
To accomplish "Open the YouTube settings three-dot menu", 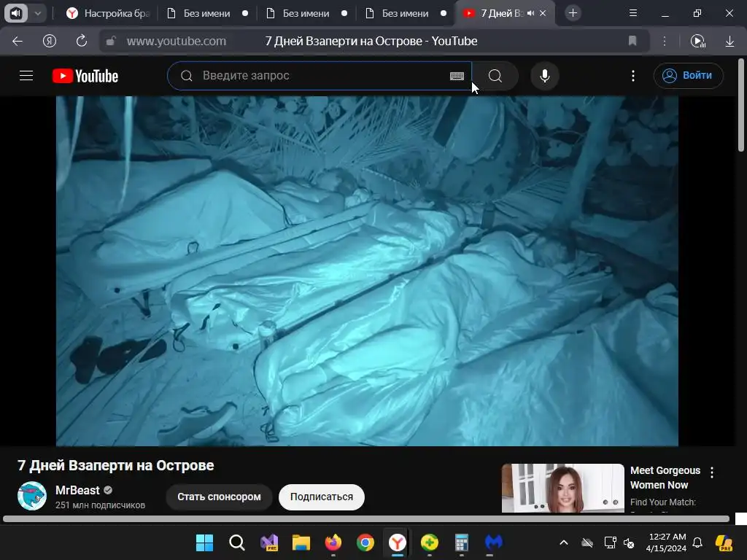I will [x=633, y=76].
